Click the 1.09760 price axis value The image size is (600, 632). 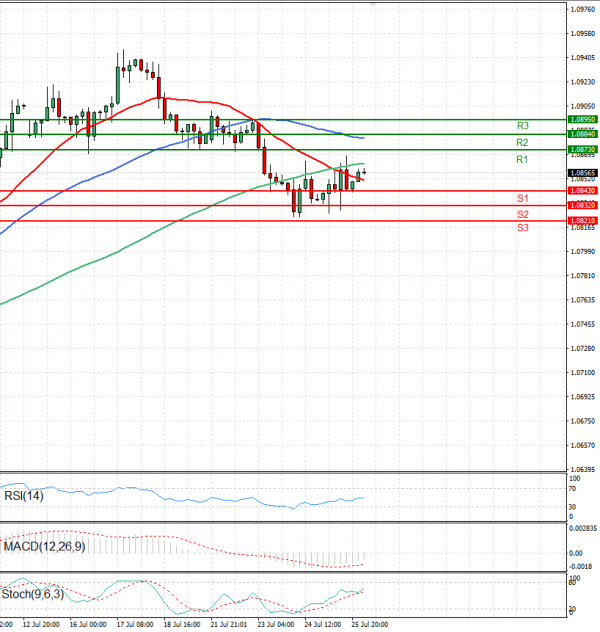(x=583, y=9)
